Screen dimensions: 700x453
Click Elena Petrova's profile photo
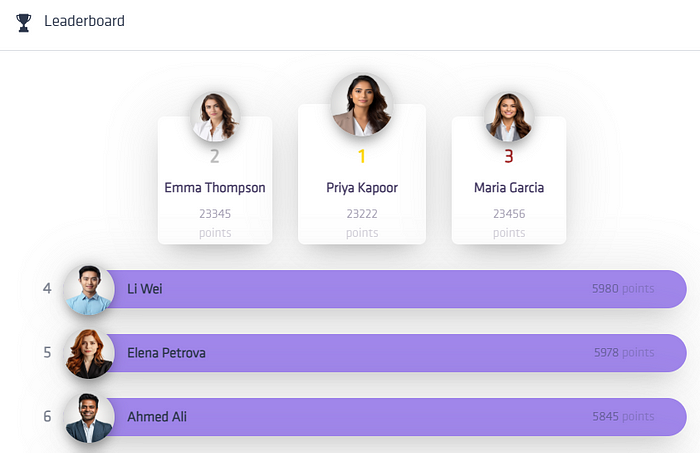click(x=89, y=353)
